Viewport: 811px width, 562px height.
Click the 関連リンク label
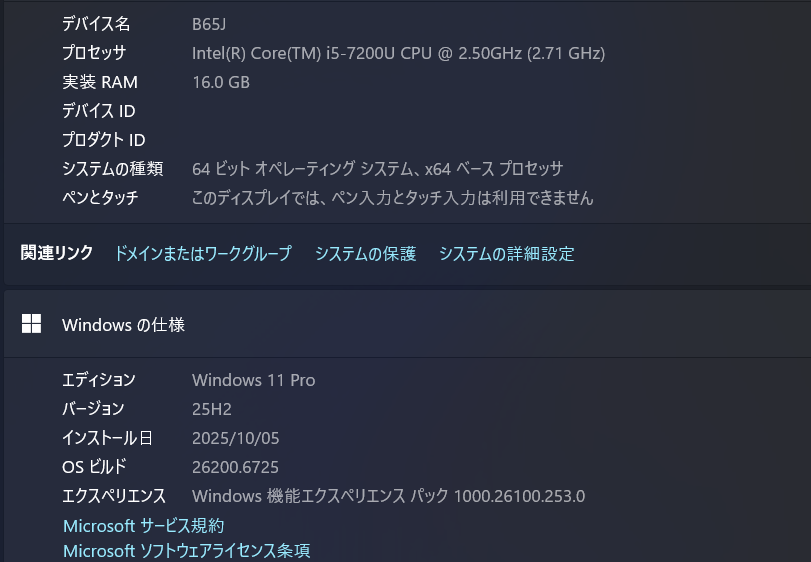57,254
